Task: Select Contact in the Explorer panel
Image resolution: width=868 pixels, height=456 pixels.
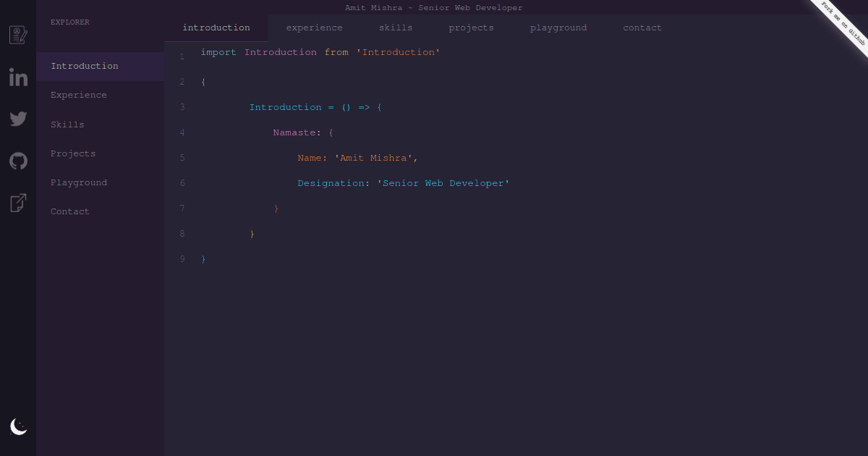Action: (x=69, y=211)
